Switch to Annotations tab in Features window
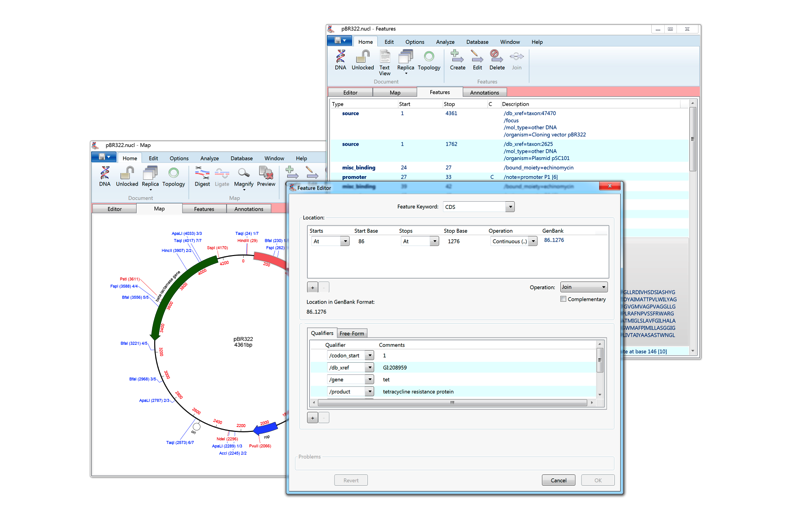800x516 pixels. pyautogui.click(x=485, y=92)
